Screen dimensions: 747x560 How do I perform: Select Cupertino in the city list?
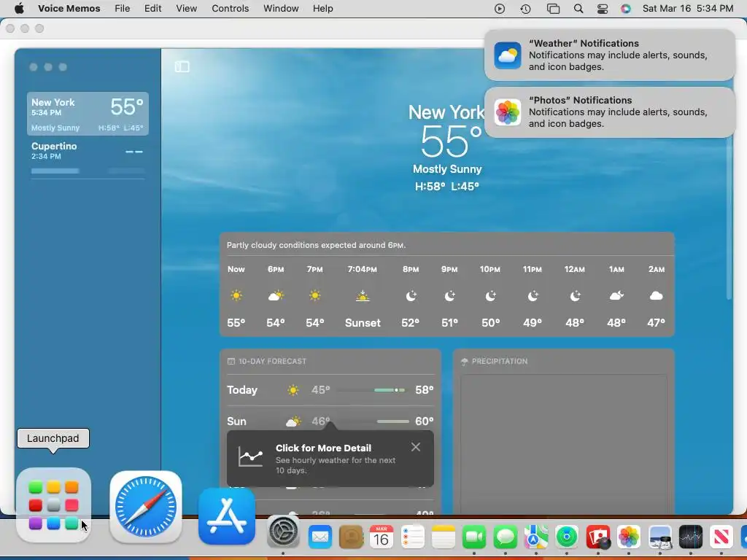coord(88,157)
